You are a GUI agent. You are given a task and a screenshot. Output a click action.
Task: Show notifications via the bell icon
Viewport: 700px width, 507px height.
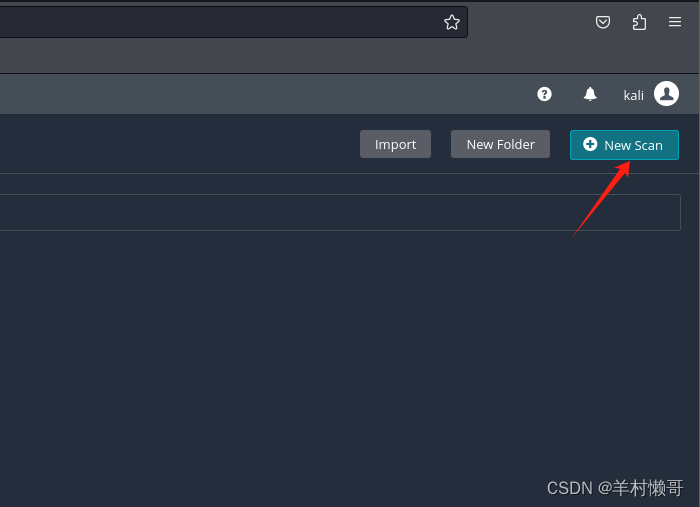tap(590, 94)
